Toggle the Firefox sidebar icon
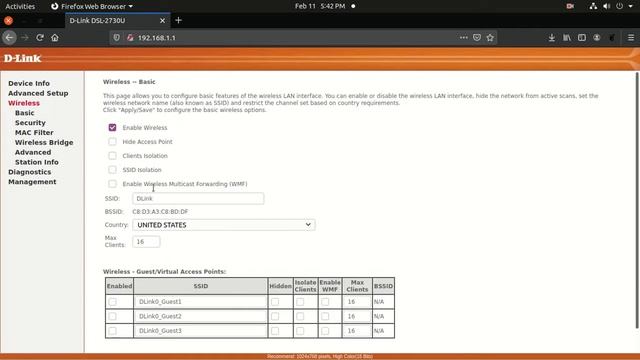Screen dimensions: 640x360 (x=582, y=38)
